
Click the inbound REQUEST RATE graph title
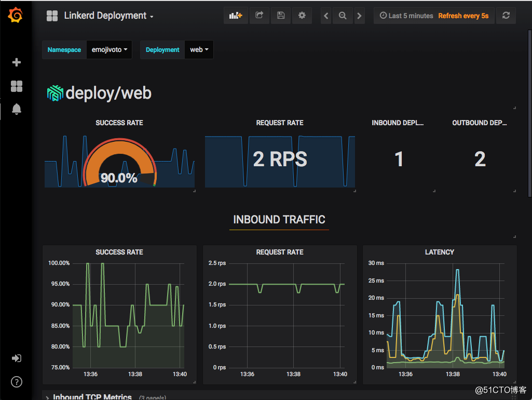(280, 252)
